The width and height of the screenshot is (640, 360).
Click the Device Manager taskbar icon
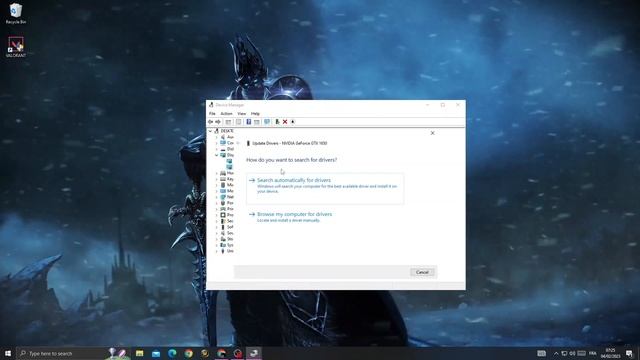tap(253, 353)
